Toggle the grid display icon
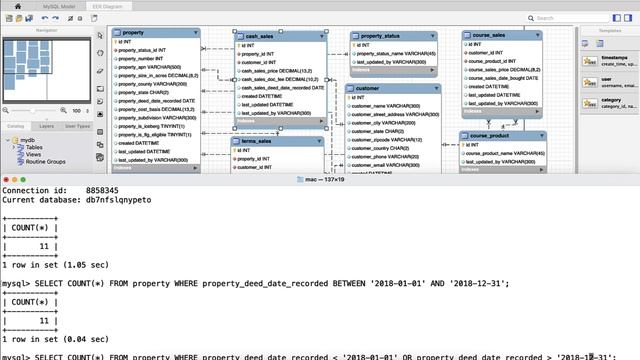This screenshot has width=640, height=360. pyautogui.click(x=71, y=18)
